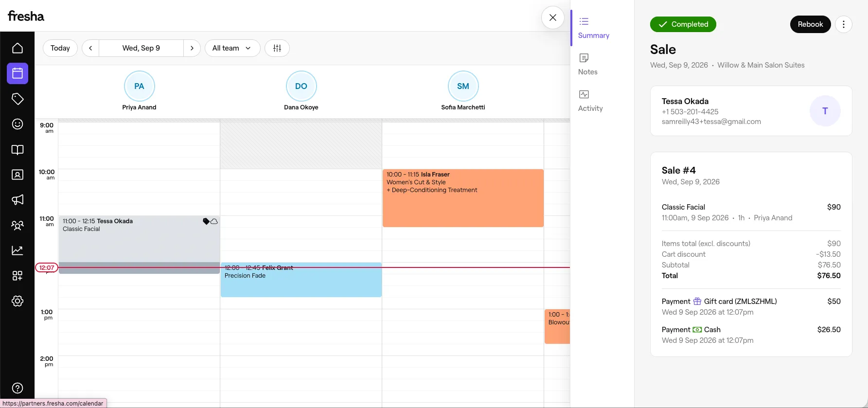Image resolution: width=868 pixels, height=408 pixels.
Task: Expand the All team dropdown
Action: pos(232,48)
